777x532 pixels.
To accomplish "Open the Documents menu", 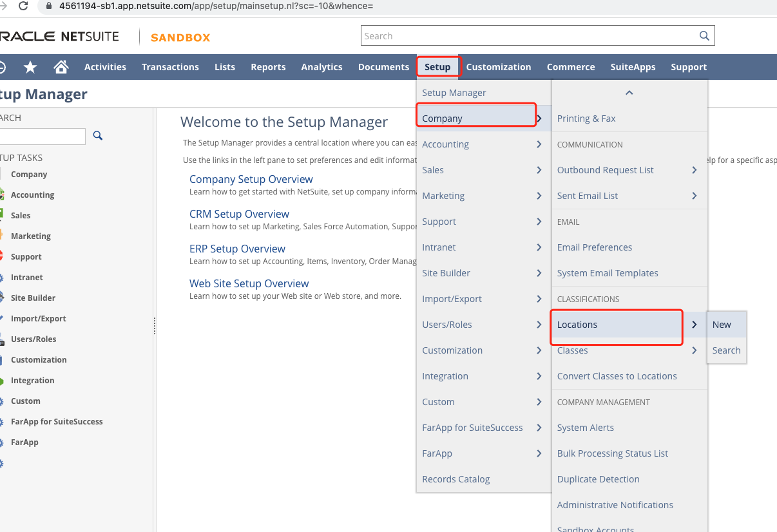I will [x=383, y=67].
